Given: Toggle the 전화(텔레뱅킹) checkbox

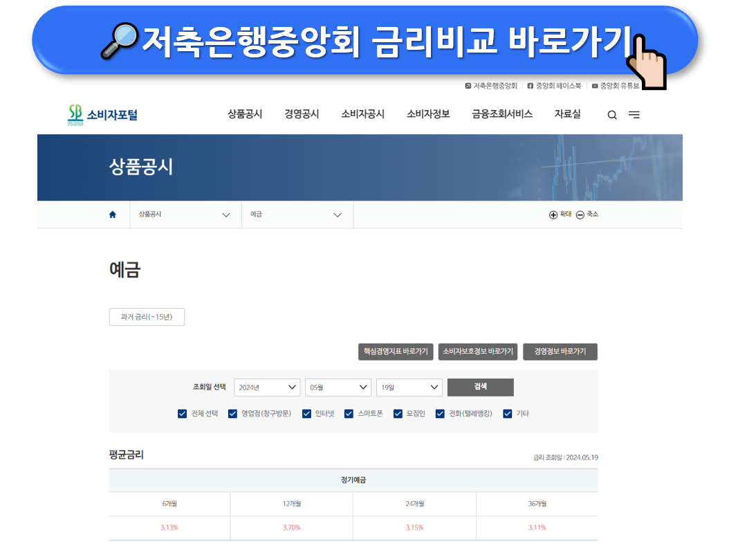Looking at the screenshot, I should click(440, 414).
